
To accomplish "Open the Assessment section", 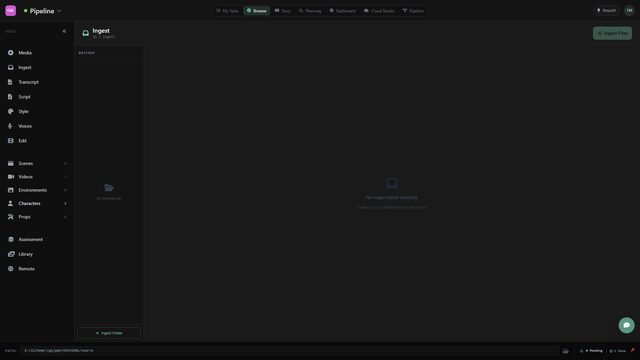I will 37,240.
